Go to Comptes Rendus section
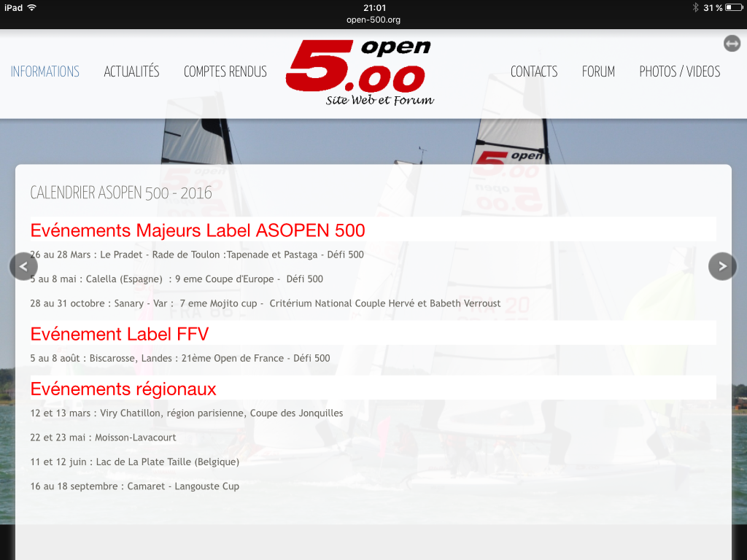Image resolution: width=747 pixels, height=560 pixels. point(225,71)
